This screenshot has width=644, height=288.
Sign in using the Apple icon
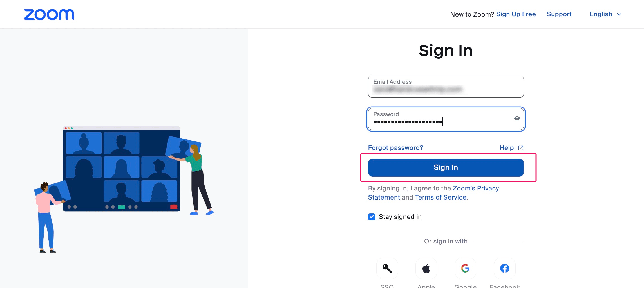(426, 268)
